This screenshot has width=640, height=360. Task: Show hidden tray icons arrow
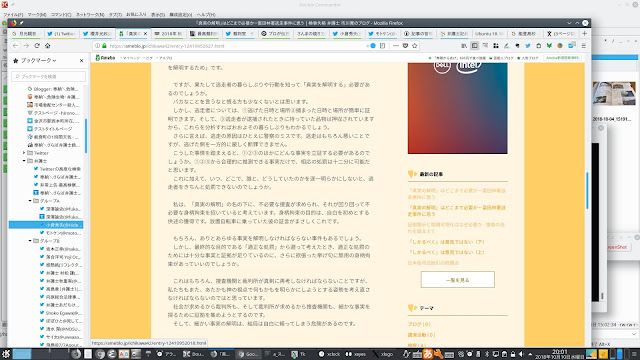pyautogui.click(x=530, y=354)
